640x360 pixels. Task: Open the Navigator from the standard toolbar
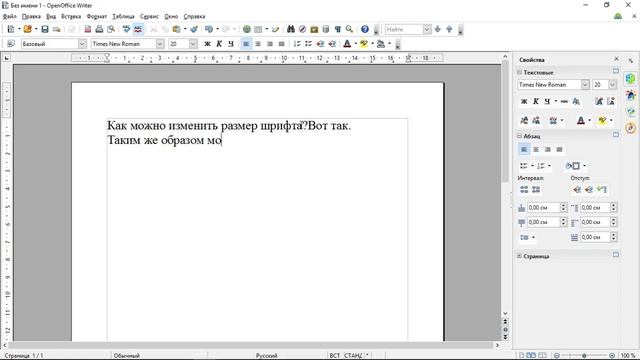tap(302, 29)
